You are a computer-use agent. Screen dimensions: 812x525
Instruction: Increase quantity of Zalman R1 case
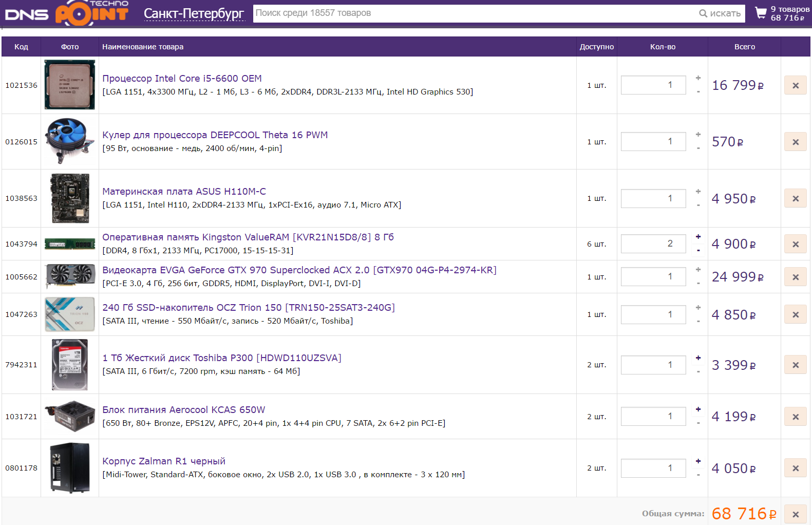(698, 461)
